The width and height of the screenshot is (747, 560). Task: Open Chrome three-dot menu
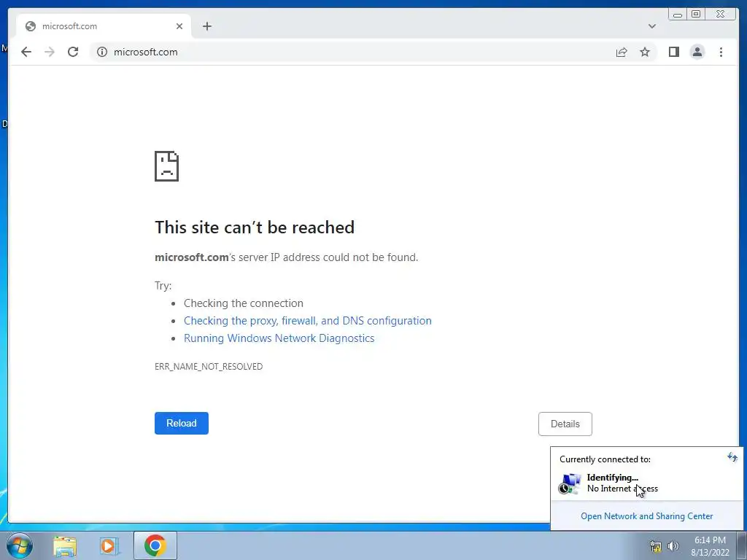coord(721,52)
